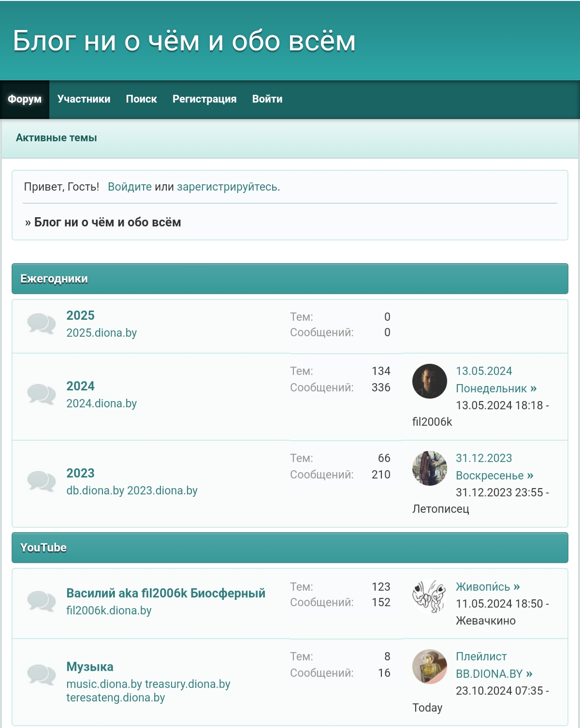Screen dimensions: 580x728
Task: Open the Форум menu tab
Action: [x=25, y=99]
